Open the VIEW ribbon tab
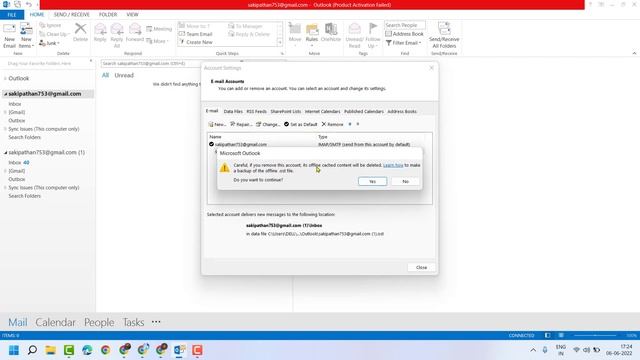The image size is (640, 360). 132,15
